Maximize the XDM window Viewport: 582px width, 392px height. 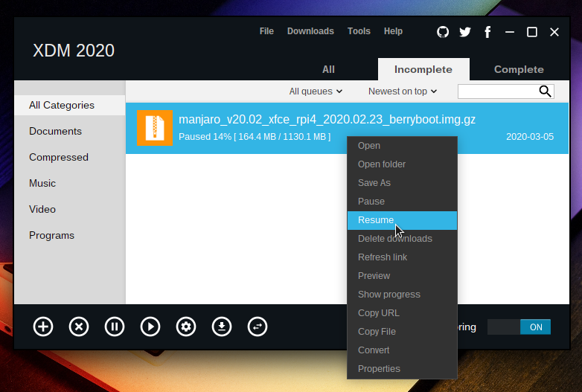pyautogui.click(x=532, y=32)
